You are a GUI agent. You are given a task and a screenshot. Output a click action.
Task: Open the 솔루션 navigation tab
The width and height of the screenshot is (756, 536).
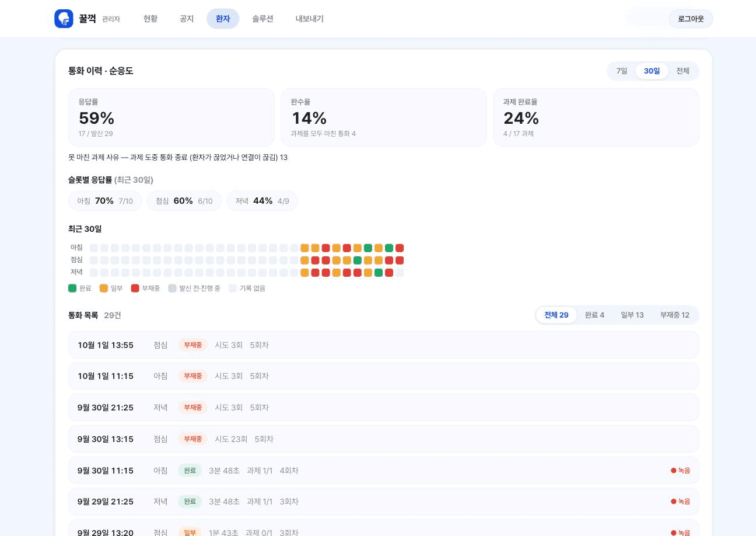[262, 19]
